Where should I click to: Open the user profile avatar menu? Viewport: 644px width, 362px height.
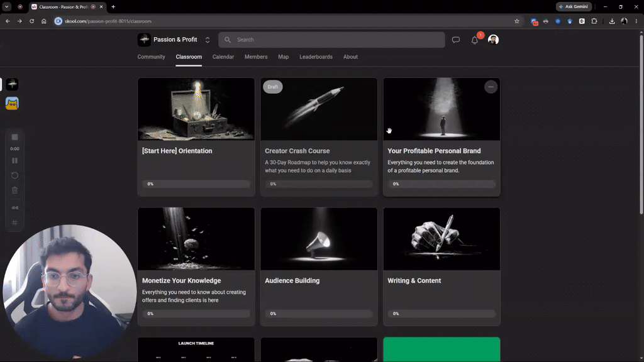(x=493, y=40)
